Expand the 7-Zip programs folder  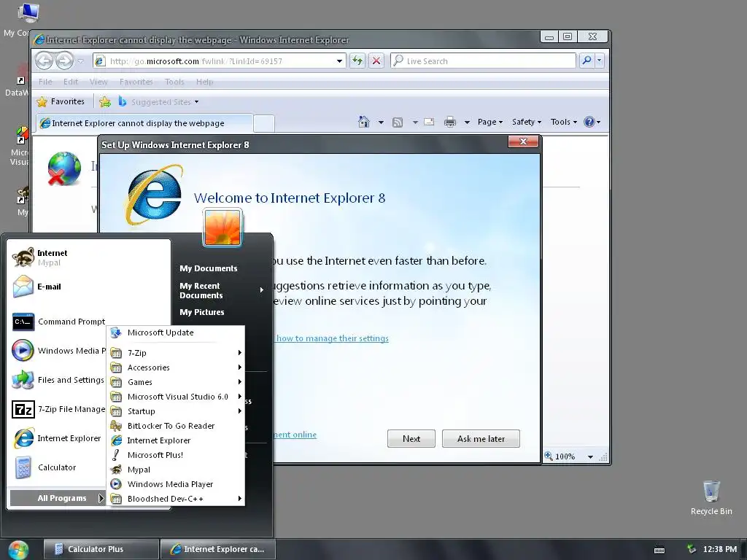pyautogui.click(x=176, y=353)
